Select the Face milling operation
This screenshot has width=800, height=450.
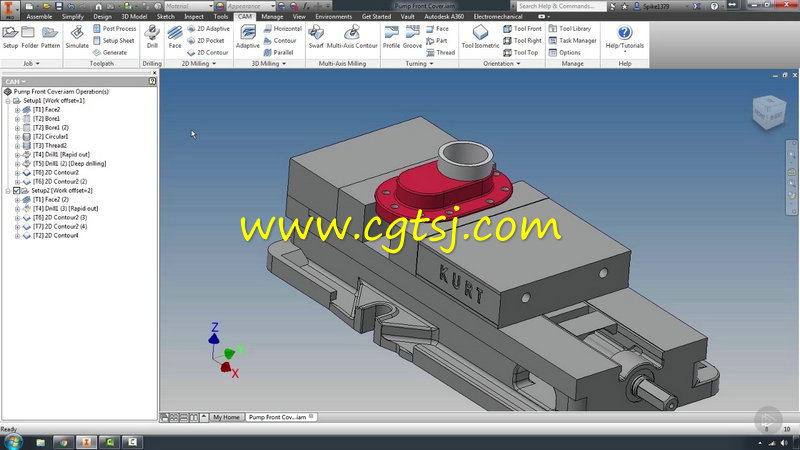174,37
